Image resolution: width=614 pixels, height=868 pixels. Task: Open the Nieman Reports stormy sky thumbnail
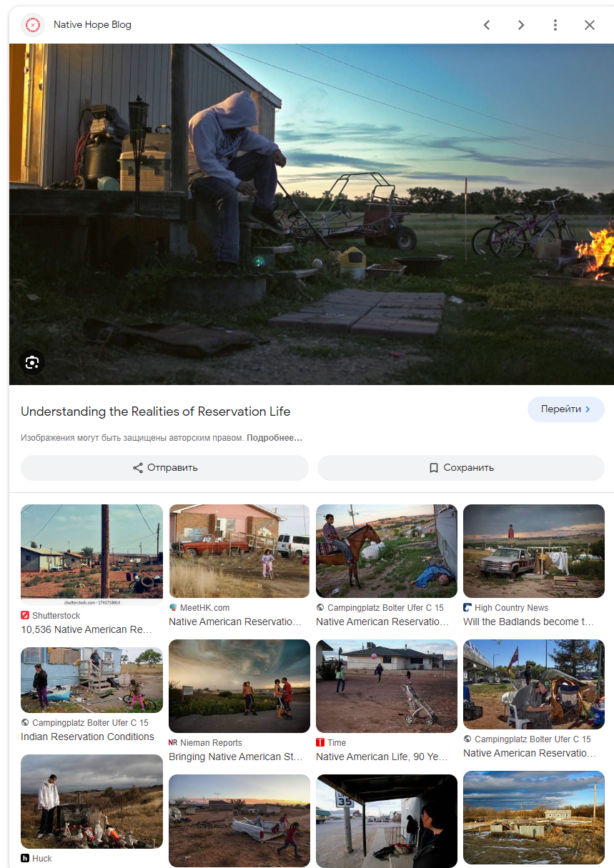239,686
